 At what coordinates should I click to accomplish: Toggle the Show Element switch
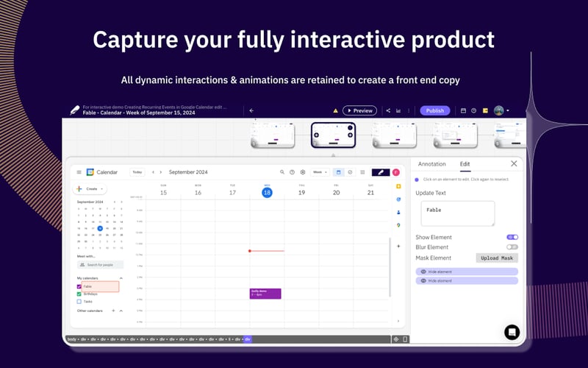[512, 237]
